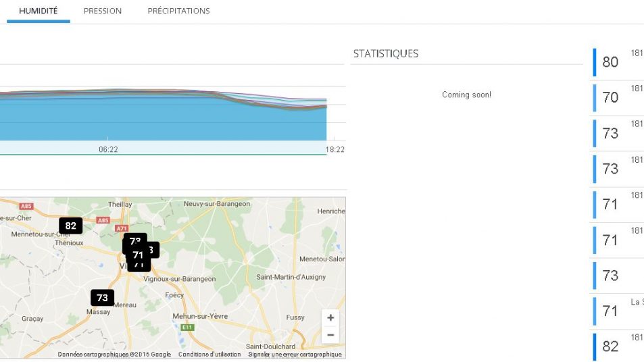Click the E11 road badge on map

tap(187, 327)
